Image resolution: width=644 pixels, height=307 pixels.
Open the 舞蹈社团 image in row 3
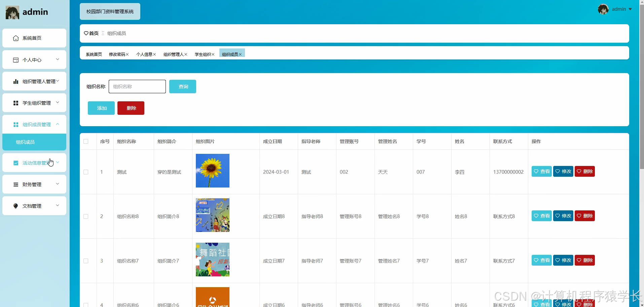[213, 260]
